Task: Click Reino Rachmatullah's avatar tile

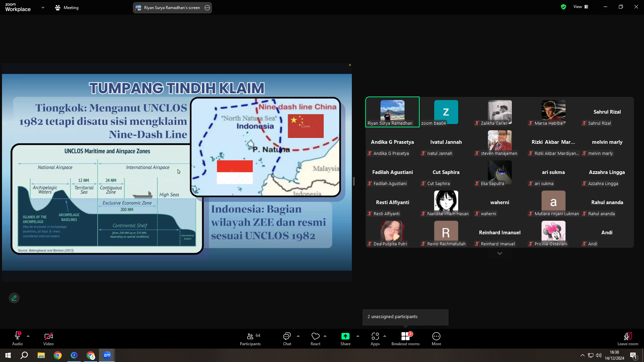Action: (x=446, y=233)
